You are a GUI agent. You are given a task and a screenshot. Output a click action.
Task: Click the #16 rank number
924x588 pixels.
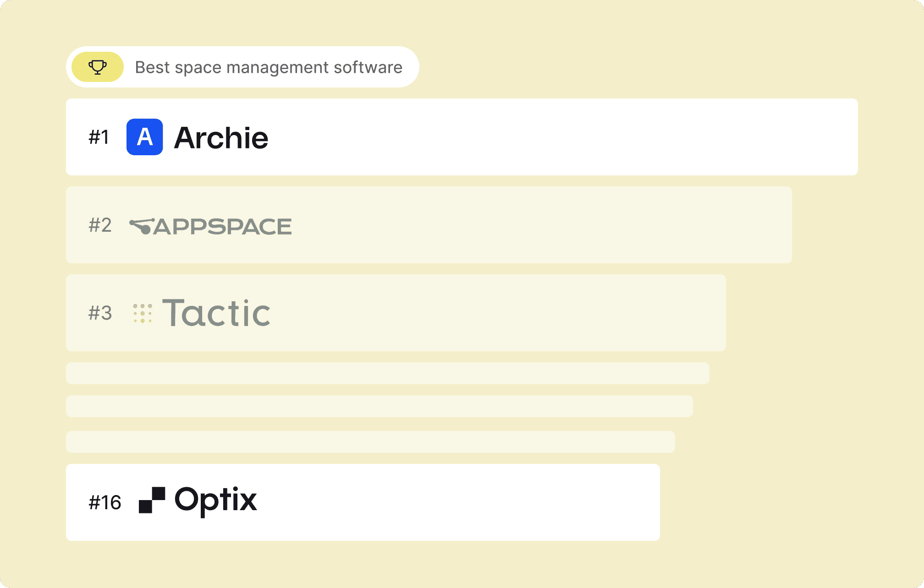point(105,502)
